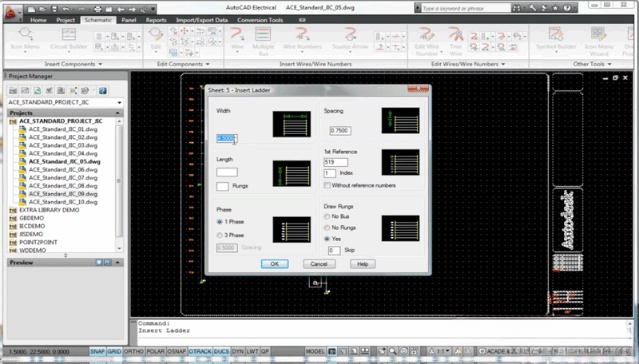
Task: Toggle ORTHO mode in status bar
Action: tap(133, 351)
